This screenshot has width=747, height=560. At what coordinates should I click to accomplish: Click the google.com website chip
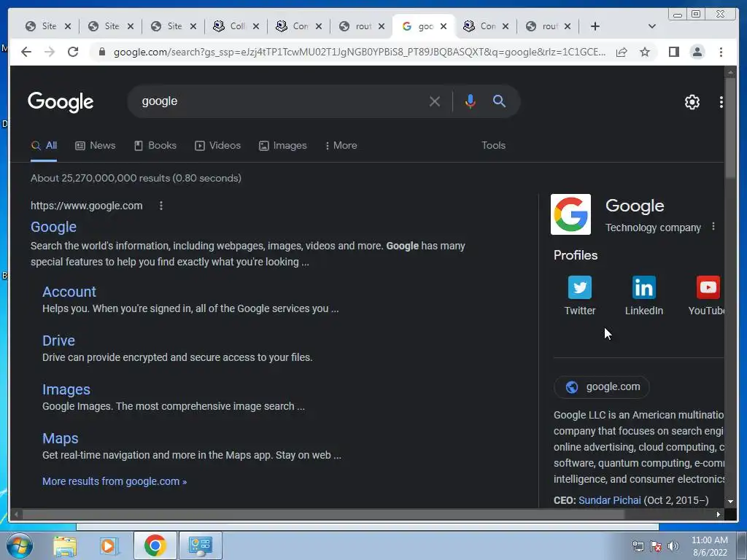602,386
